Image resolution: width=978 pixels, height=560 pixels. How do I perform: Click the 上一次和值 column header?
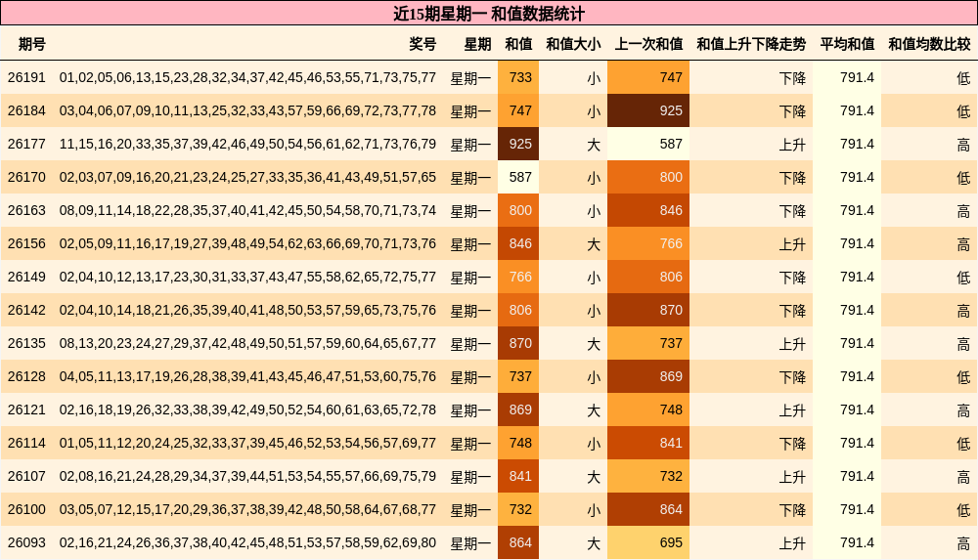(x=648, y=44)
